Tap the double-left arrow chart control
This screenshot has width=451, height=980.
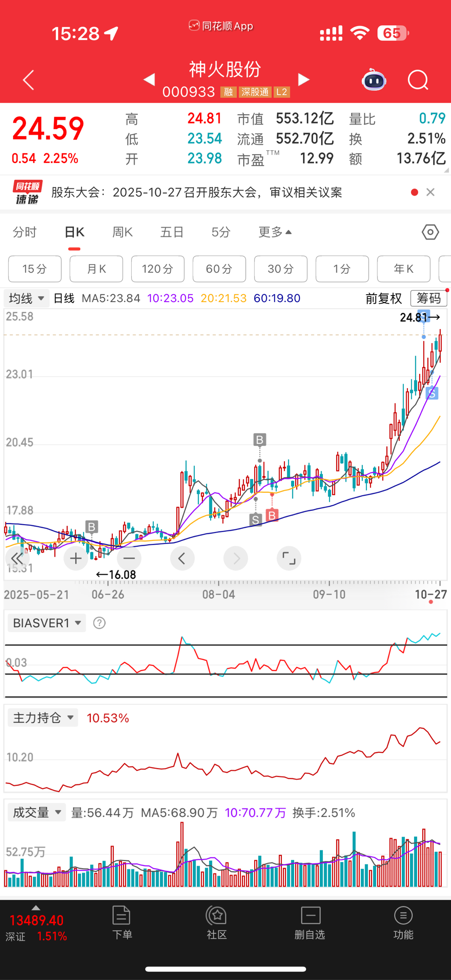(x=17, y=558)
